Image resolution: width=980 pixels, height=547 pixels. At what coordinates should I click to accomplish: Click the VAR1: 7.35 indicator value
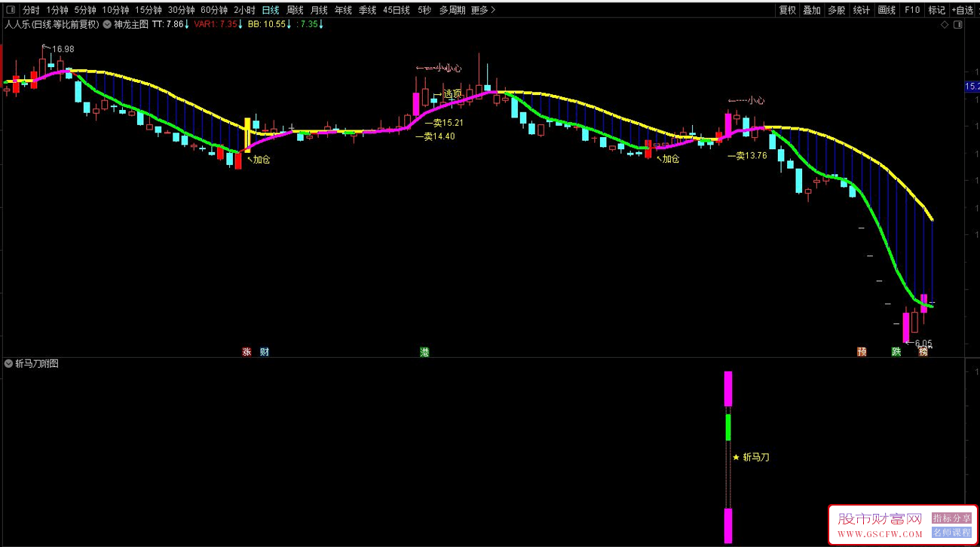click(x=219, y=24)
